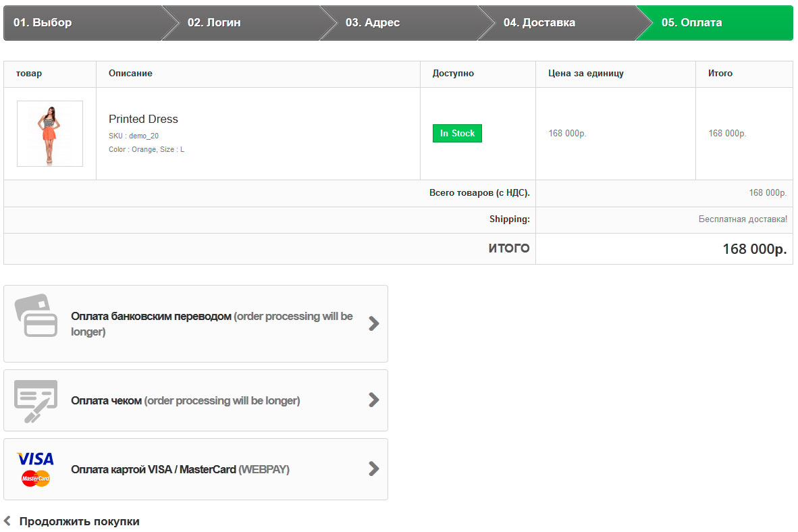This screenshot has height=532, width=798.
Task: Click the Продолжить покупки link
Action: 79,521
